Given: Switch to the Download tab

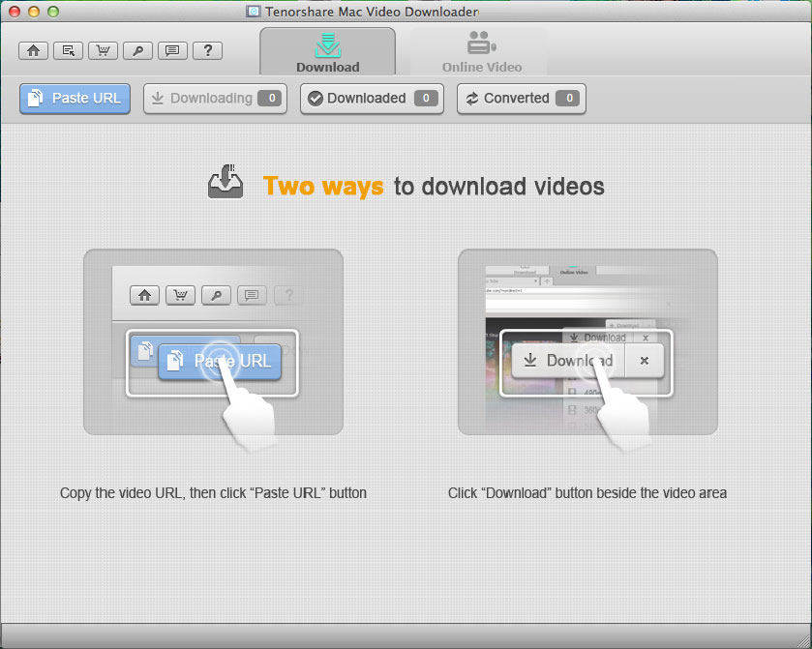Looking at the screenshot, I should [328, 52].
